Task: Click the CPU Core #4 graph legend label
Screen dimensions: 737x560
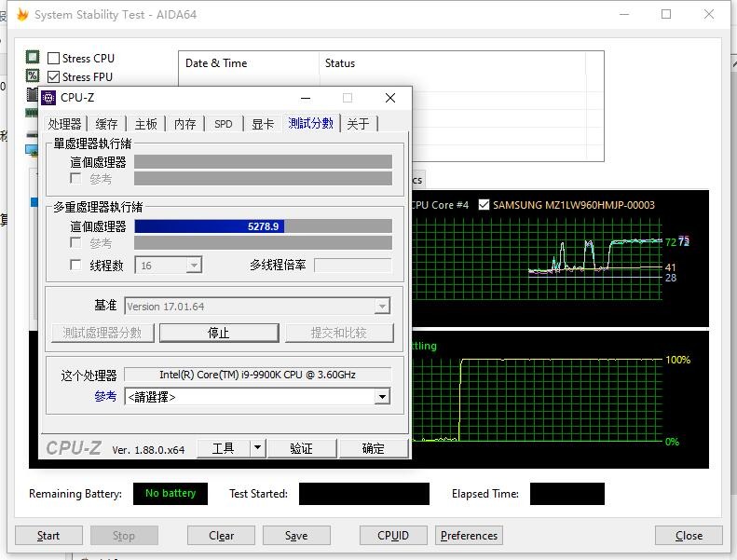Action: point(441,205)
